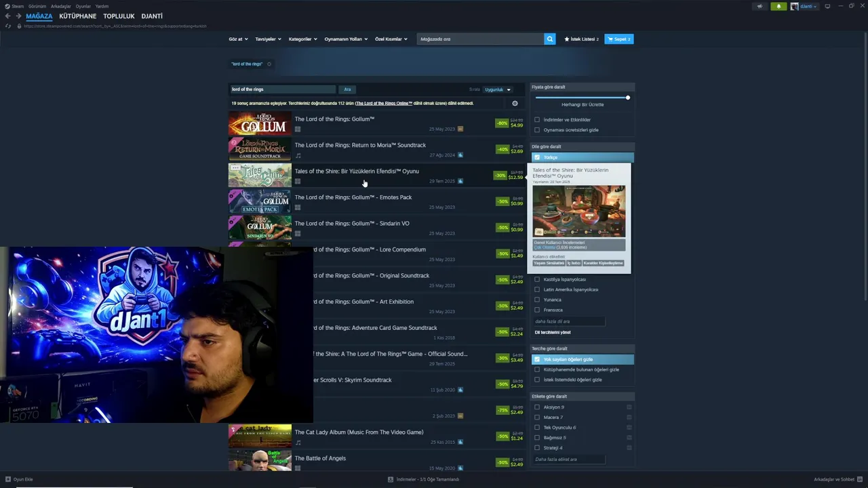Open search preferences gear icon
The height and width of the screenshot is (488, 868).
515,104
